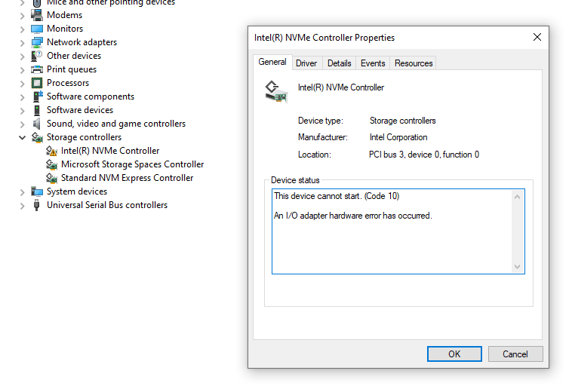572x392 pixels.
Task: Click the Cancel button
Action: click(x=515, y=354)
